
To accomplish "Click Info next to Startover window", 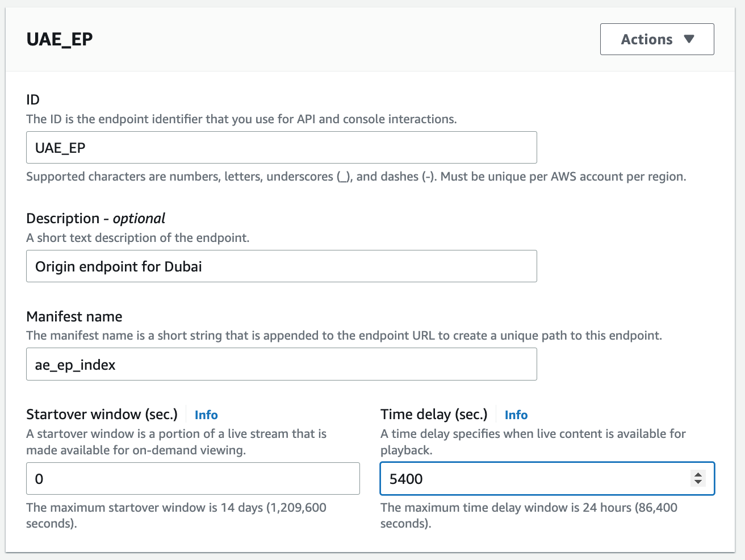I will coord(206,415).
